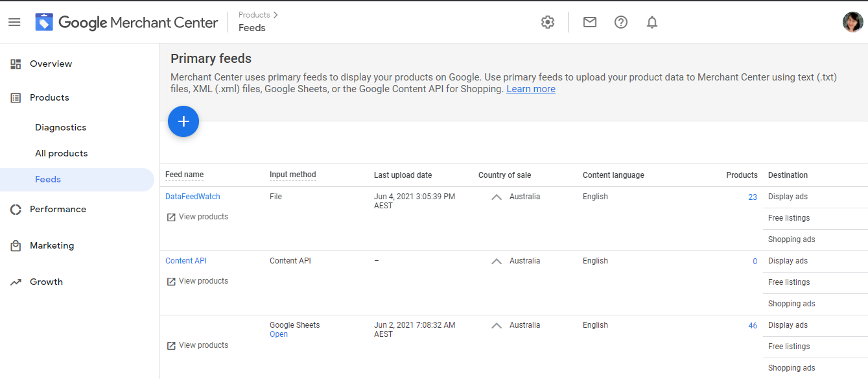Open the account profile avatar
This screenshot has width=868, height=379.
click(852, 22)
